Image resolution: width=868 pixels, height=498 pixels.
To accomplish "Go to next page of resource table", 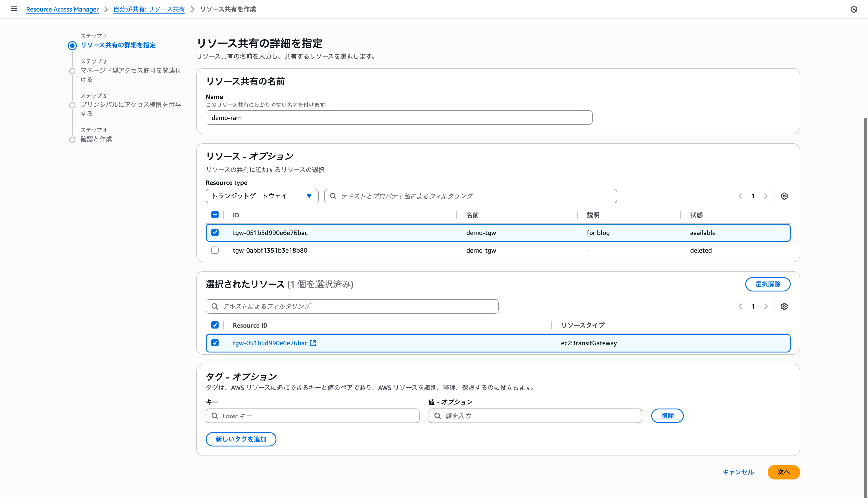I will point(766,196).
